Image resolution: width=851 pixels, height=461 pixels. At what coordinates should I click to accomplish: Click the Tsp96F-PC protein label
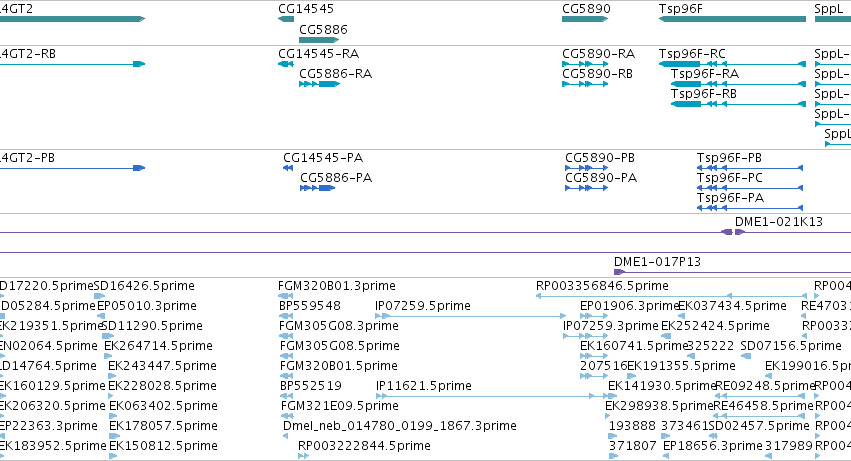[x=729, y=179]
